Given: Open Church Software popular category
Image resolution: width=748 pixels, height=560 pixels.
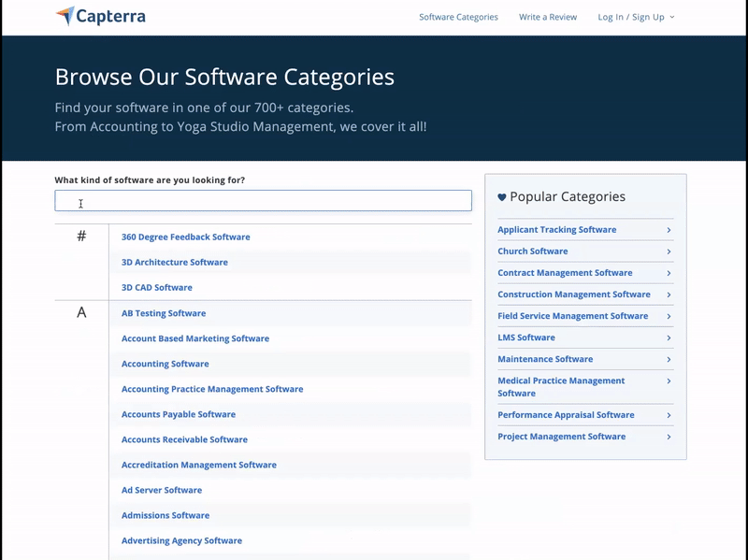Looking at the screenshot, I should (532, 251).
